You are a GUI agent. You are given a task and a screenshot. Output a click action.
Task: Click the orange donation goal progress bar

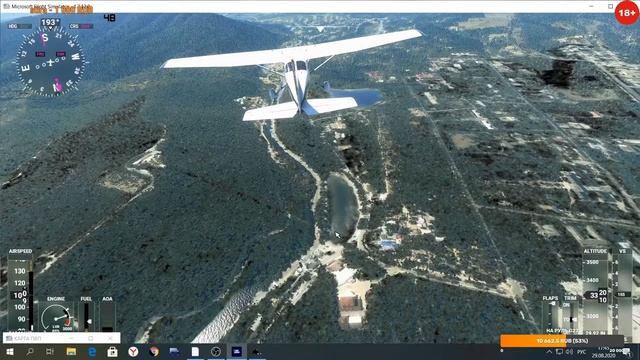click(562, 341)
